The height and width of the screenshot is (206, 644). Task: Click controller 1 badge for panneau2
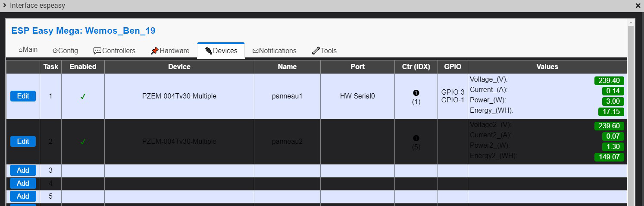pos(416,138)
